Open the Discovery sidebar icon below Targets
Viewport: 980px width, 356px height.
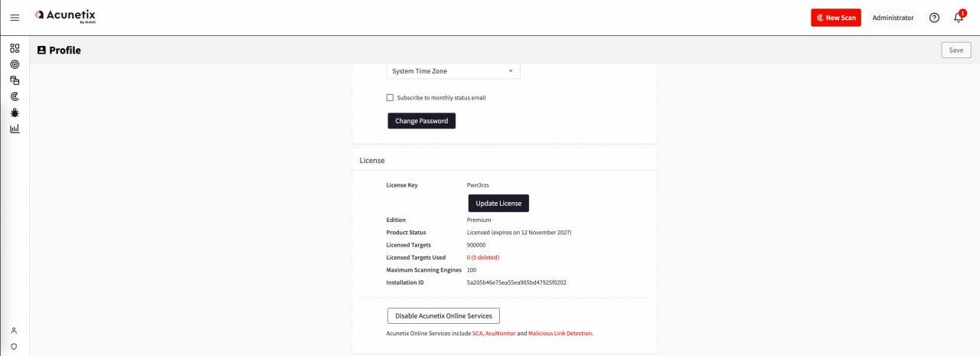click(15, 80)
